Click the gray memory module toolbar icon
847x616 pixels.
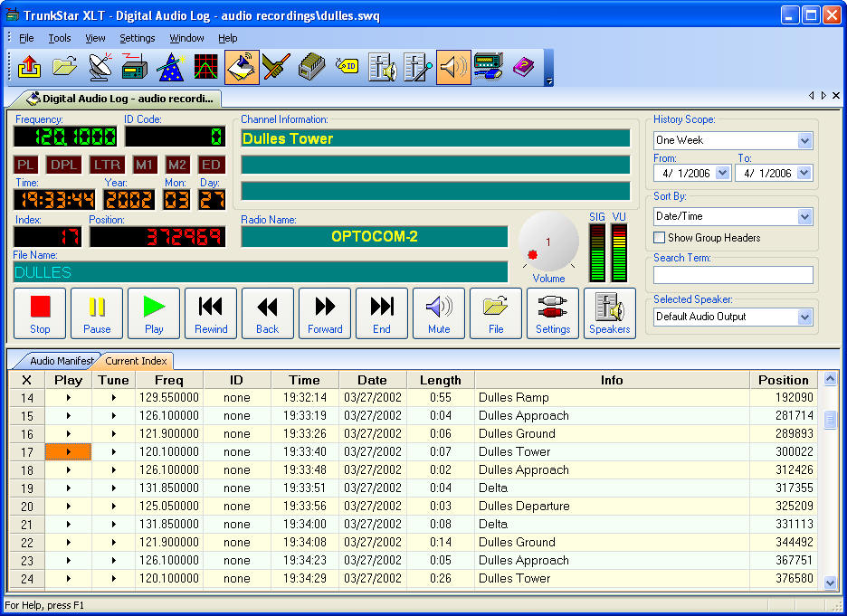[x=311, y=68]
